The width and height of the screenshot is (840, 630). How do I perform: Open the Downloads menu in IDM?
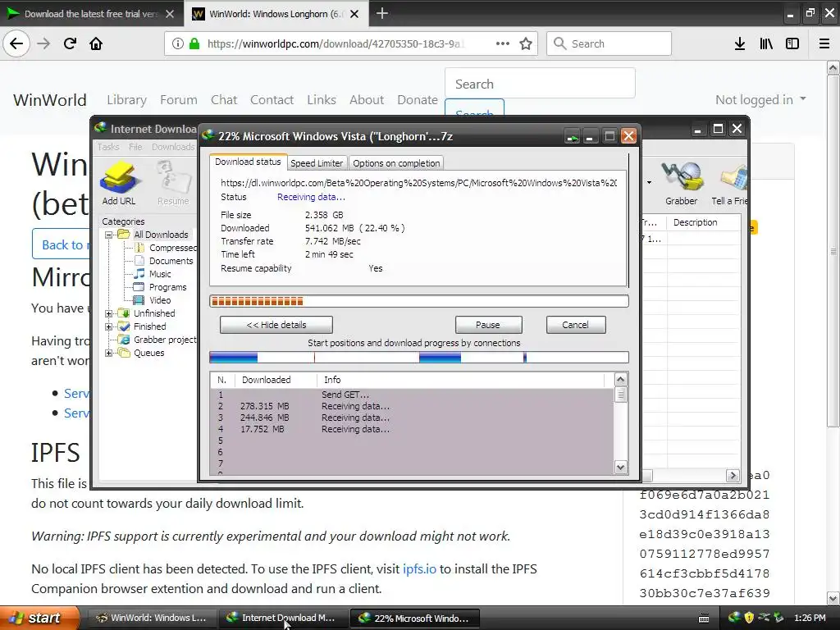pyautogui.click(x=173, y=147)
